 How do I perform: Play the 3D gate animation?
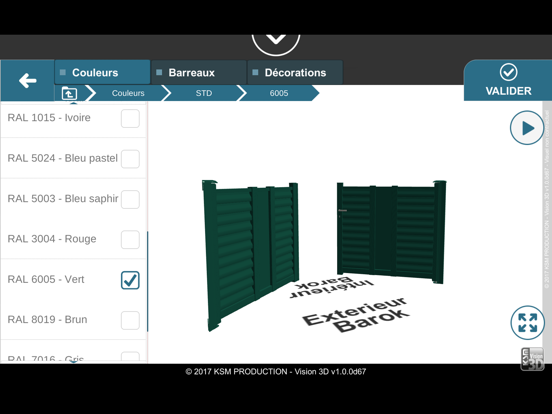coord(527,128)
